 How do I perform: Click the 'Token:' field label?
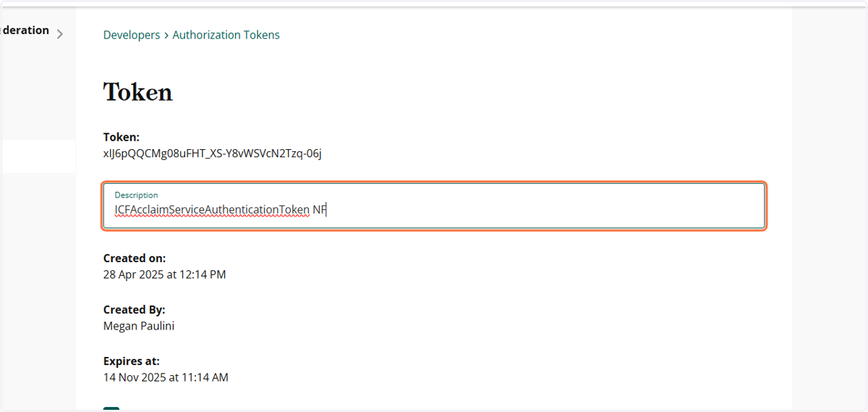[x=122, y=137]
